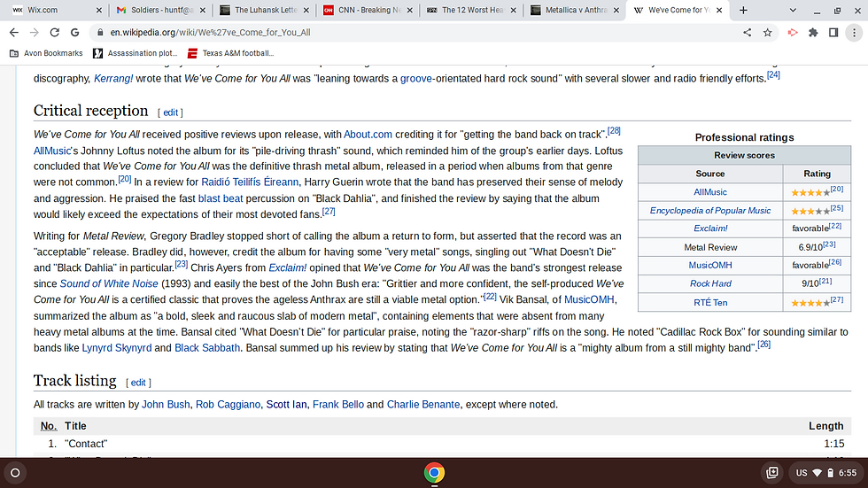868x488 pixels.
Task: Toggle the browser side panel icon
Action: 833,33
